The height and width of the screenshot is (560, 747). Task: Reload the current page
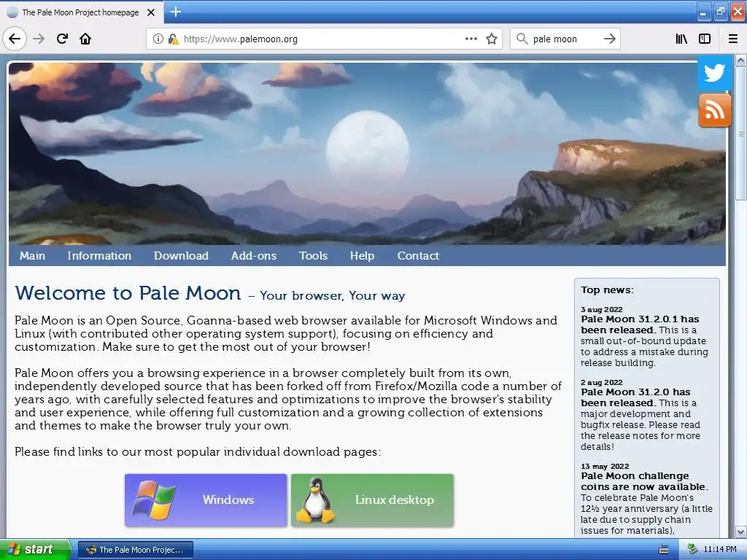tap(62, 39)
